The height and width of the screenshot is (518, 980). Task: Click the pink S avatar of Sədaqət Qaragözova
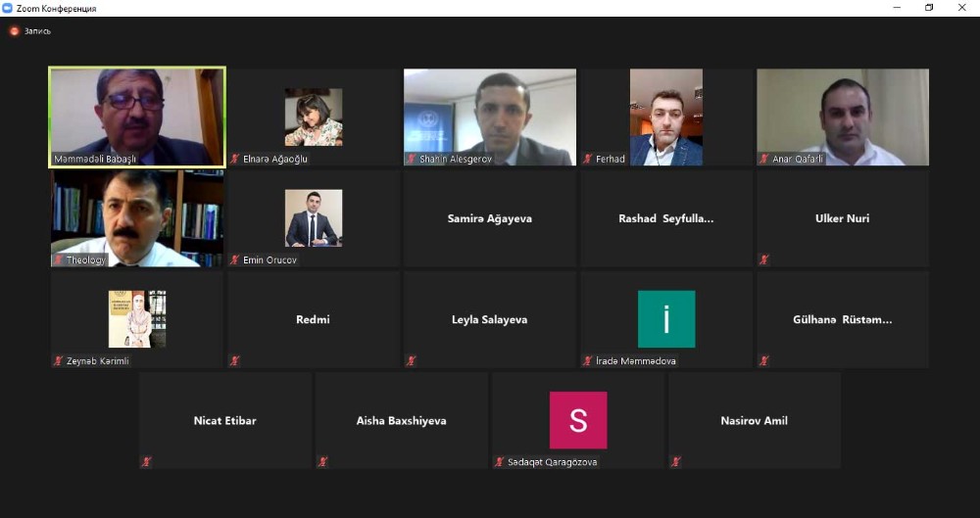pos(578,420)
